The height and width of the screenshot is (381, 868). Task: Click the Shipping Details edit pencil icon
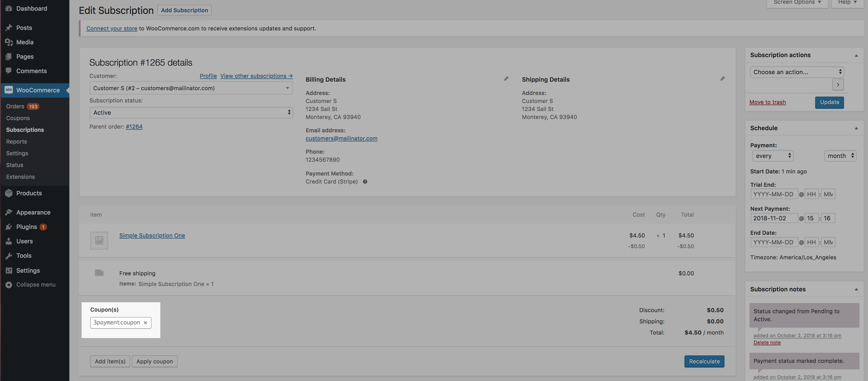point(722,78)
